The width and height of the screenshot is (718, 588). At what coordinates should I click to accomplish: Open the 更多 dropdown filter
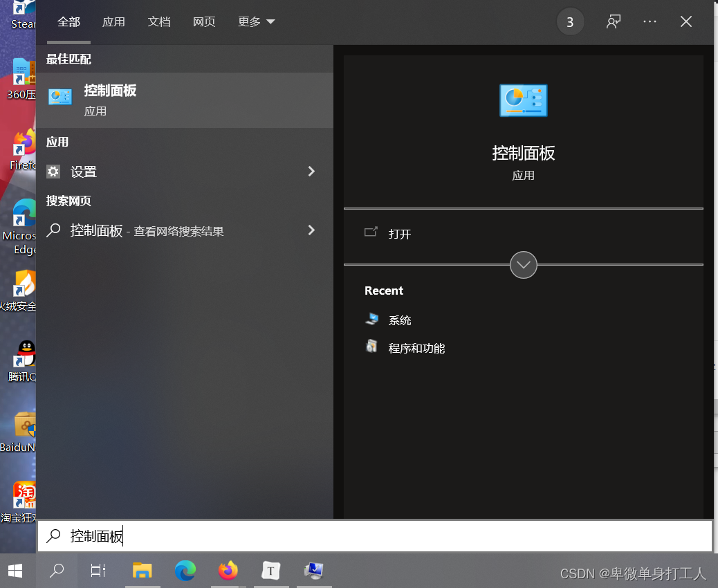tap(256, 21)
